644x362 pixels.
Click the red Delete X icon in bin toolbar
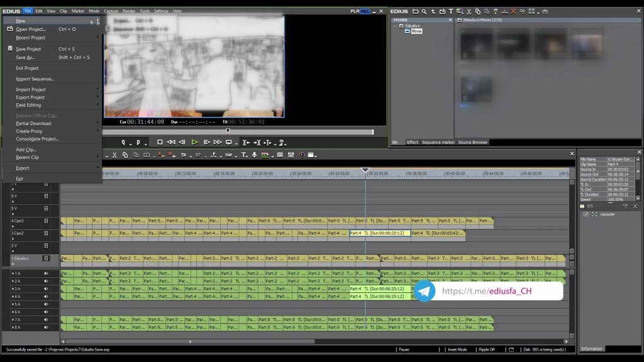click(513, 11)
